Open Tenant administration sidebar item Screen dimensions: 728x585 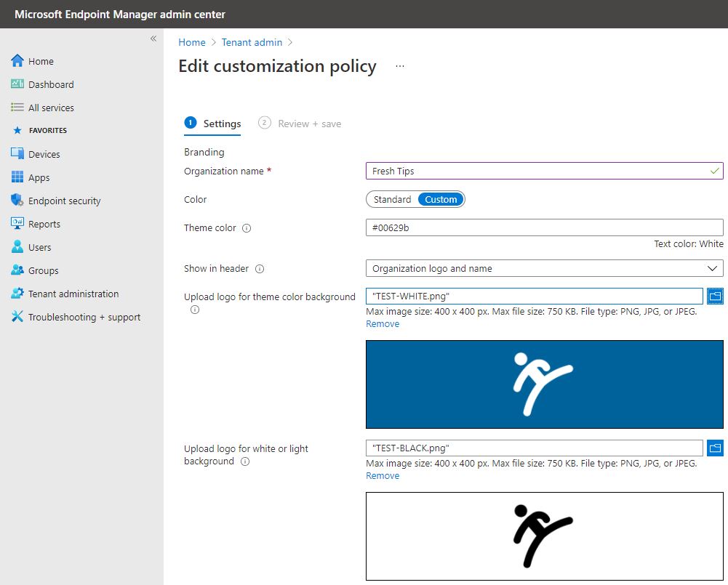pyautogui.click(x=73, y=294)
